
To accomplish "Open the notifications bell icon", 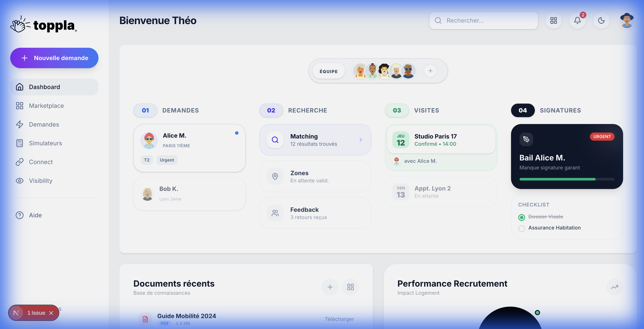I will coord(578,21).
